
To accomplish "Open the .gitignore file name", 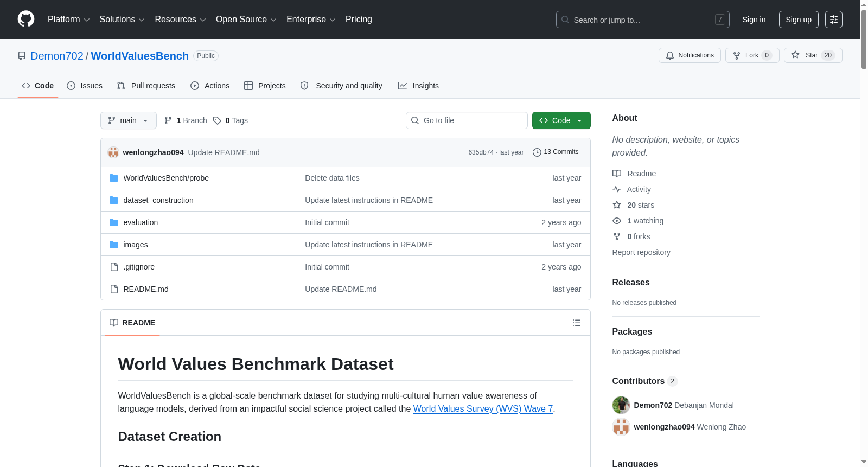I will coord(139,267).
